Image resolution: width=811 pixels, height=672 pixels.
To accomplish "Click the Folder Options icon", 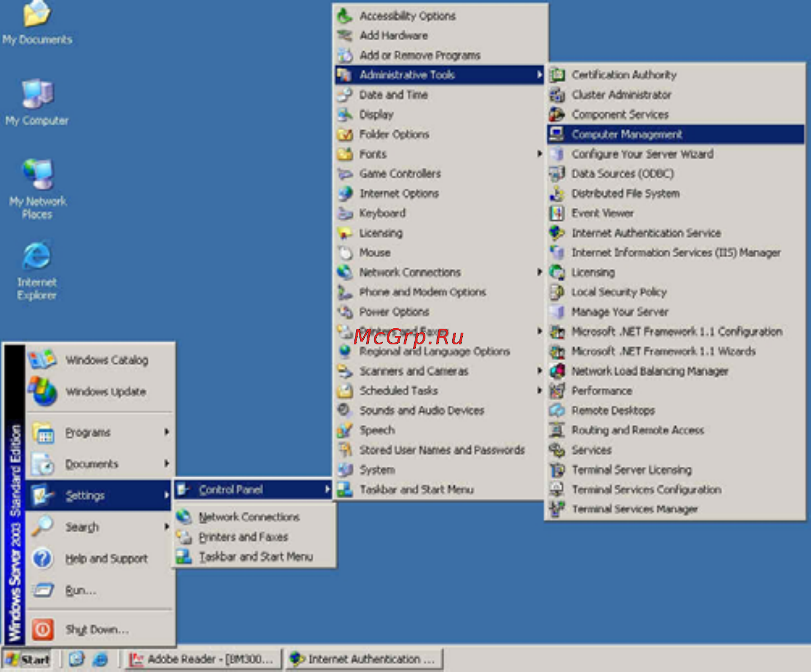I will [345, 134].
